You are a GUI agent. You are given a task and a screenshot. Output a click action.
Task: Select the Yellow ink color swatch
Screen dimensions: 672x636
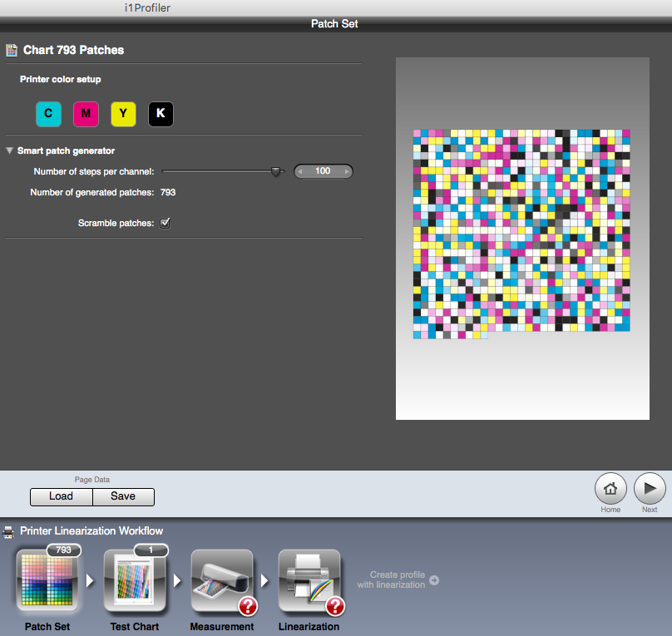click(x=123, y=114)
